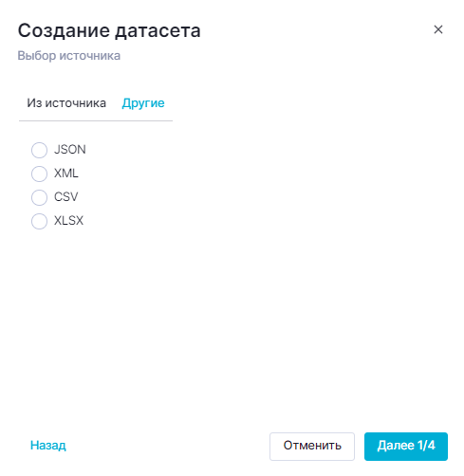The width and height of the screenshot is (464, 476).
Task: Cancel dataset creation
Action: click(312, 447)
